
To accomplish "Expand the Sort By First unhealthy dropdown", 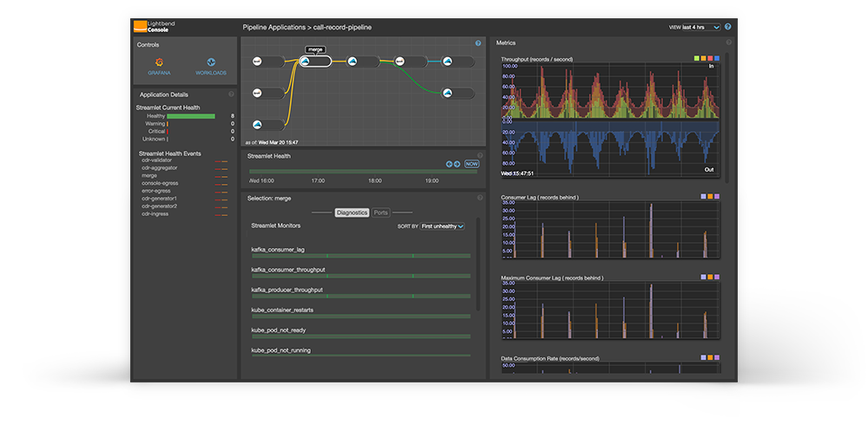I will coord(443,225).
